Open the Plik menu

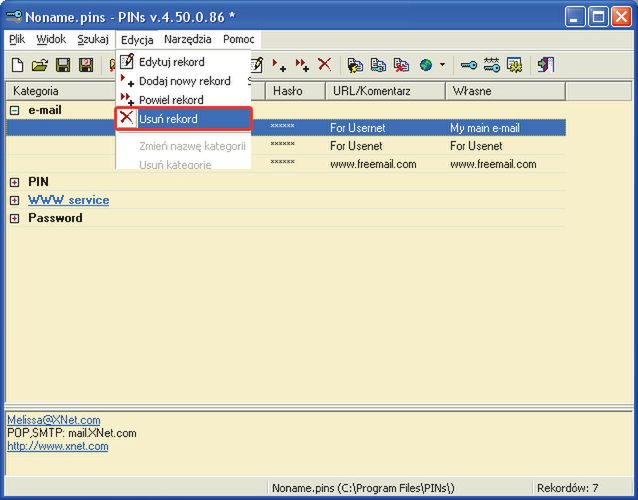tap(17, 39)
